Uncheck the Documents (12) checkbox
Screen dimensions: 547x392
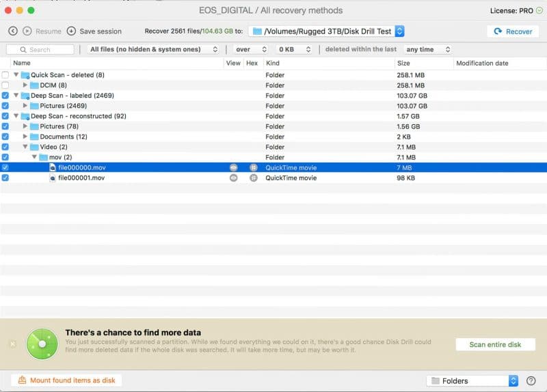(5, 137)
